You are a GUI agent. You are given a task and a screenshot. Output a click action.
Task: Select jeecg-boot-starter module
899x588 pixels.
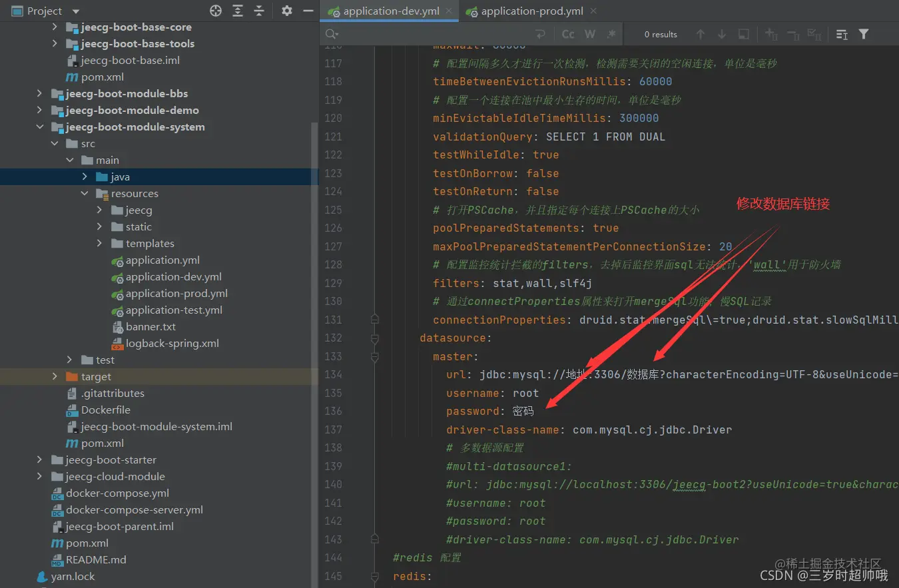coord(111,460)
